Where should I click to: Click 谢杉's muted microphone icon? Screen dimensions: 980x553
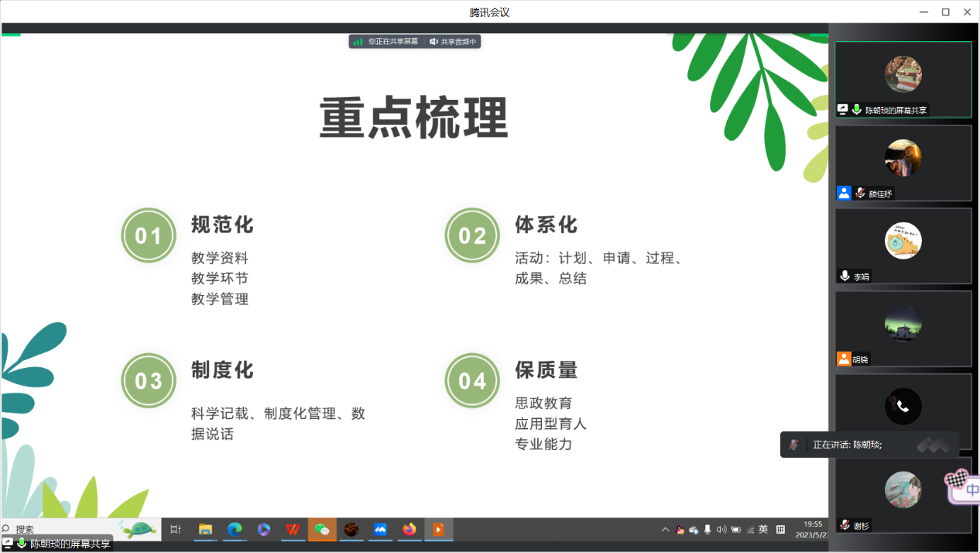pos(845,525)
